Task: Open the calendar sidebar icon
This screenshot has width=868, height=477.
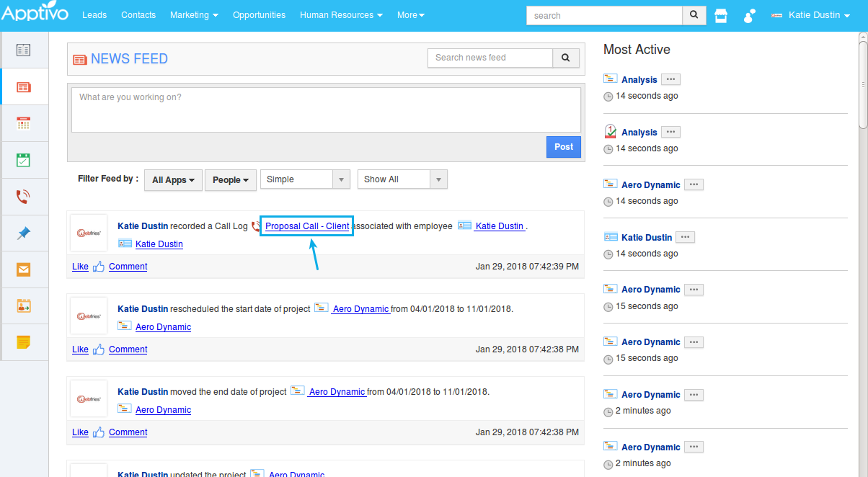Action: (24, 124)
